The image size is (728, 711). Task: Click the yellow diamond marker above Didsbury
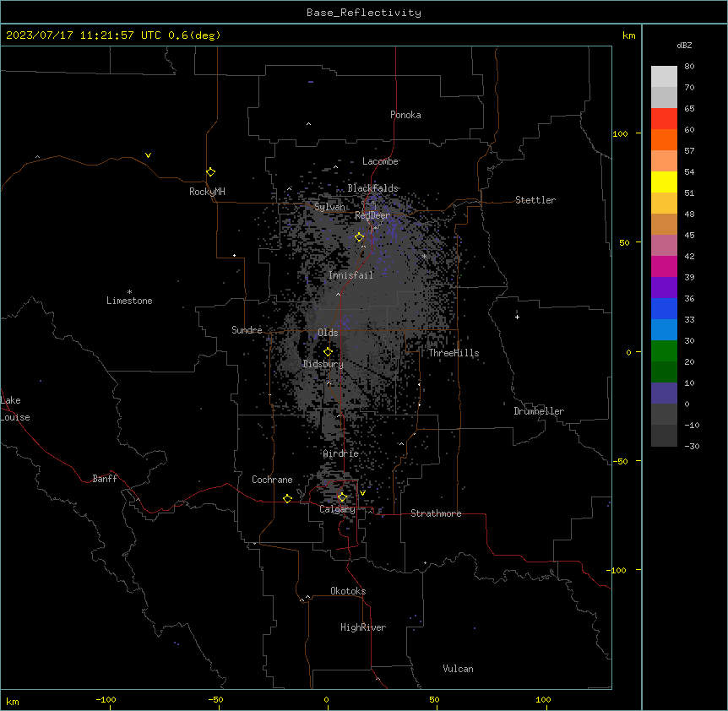coord(328,352)
